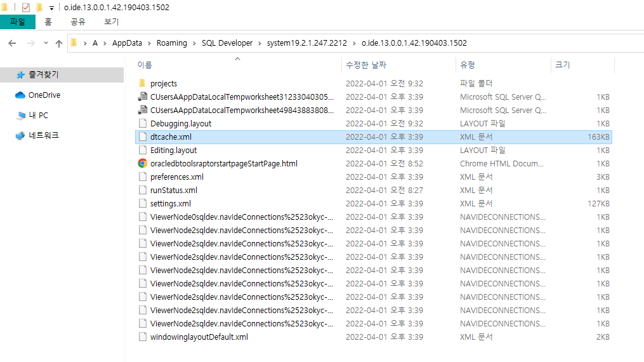The image size is (644, 362).
Task: Select Editing.layout file icon
Action: pyautogui.click(x=143, y=150)
